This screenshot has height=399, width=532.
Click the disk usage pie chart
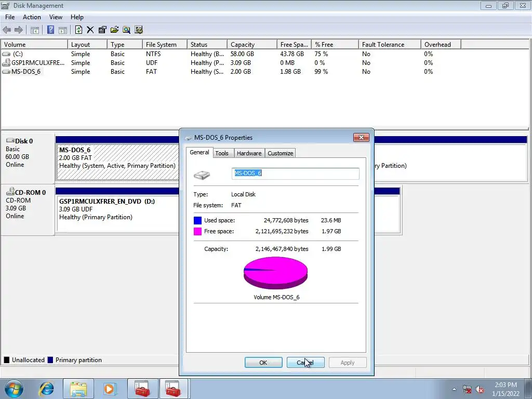tap(275, 273)
